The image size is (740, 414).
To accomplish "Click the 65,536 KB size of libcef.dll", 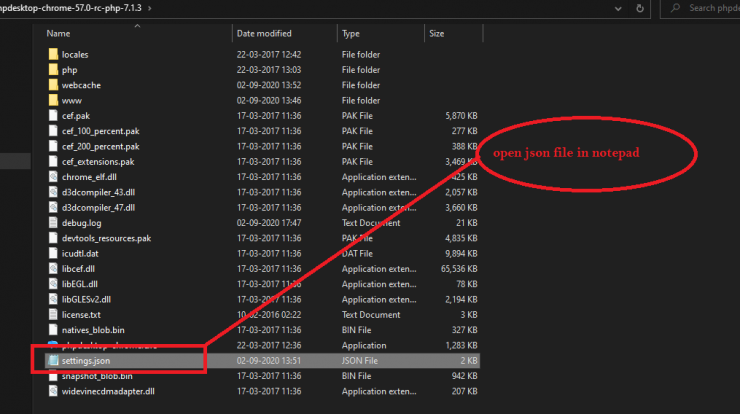I will [x=459, y=269].
